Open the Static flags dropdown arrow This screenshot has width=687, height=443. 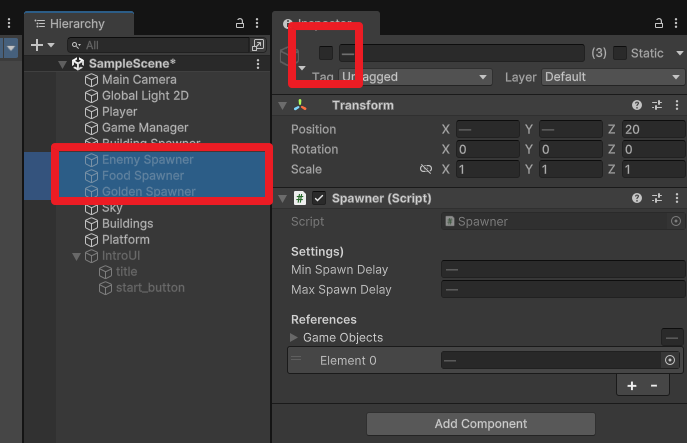click(x=680, y=53)
